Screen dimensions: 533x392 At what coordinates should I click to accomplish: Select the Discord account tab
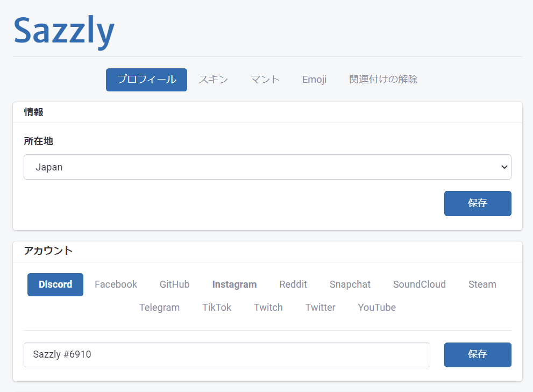[x=55, y=284]
